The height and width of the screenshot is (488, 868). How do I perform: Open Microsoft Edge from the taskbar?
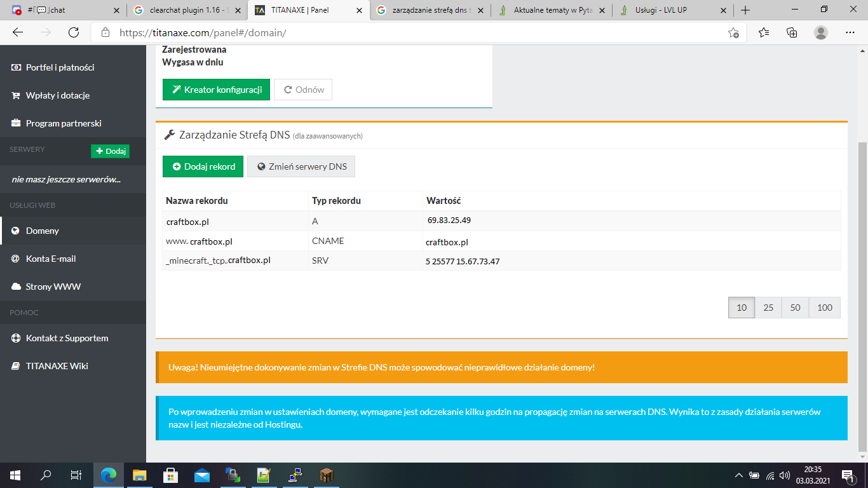(109, 475)
